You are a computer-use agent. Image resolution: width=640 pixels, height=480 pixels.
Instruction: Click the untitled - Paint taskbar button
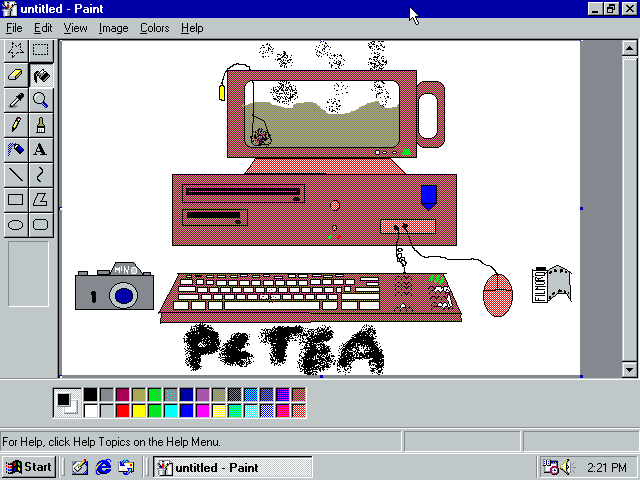[x=233, y=467]
